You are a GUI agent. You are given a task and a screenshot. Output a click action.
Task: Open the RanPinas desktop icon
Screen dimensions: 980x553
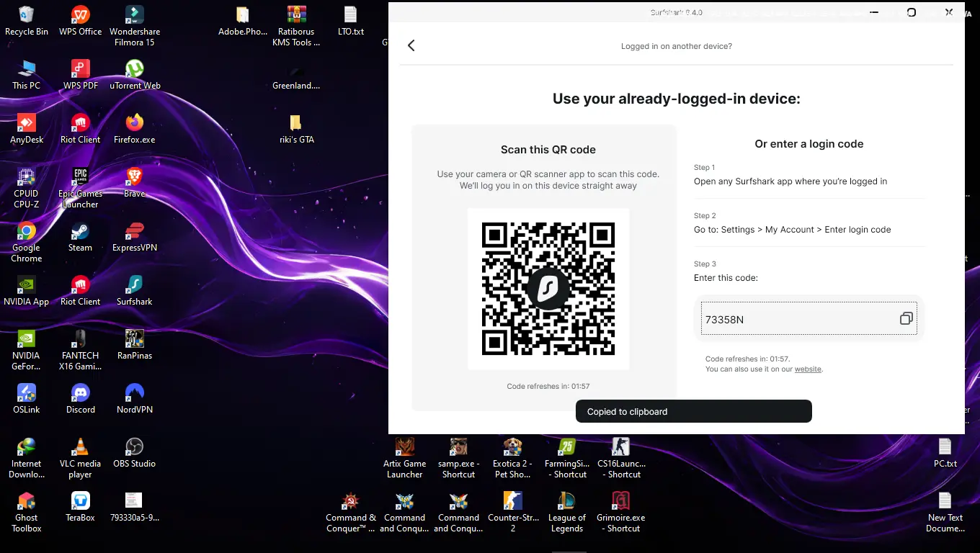tap(135, 345)
